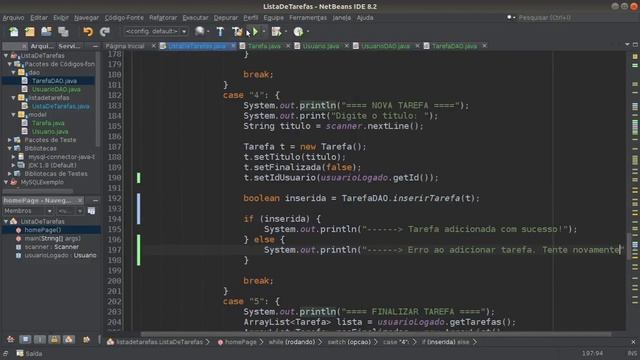Viewport: 640px width, 360px height.
Task: Open the Arquivo menu
Action: [13, 18]
